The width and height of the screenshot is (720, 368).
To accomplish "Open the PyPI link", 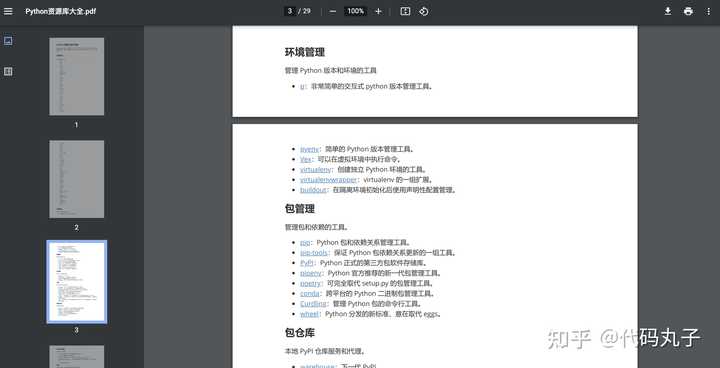I will (307, 263).
